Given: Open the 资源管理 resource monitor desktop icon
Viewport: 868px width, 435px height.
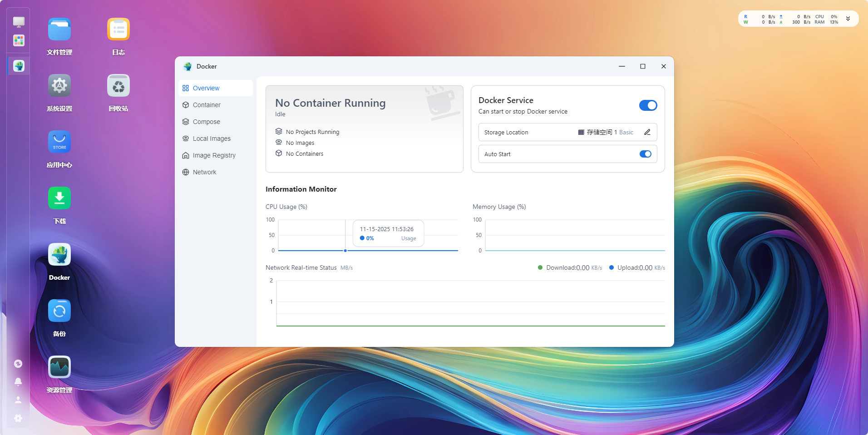Looking at the screenshot, I should [x=59, y=367].
